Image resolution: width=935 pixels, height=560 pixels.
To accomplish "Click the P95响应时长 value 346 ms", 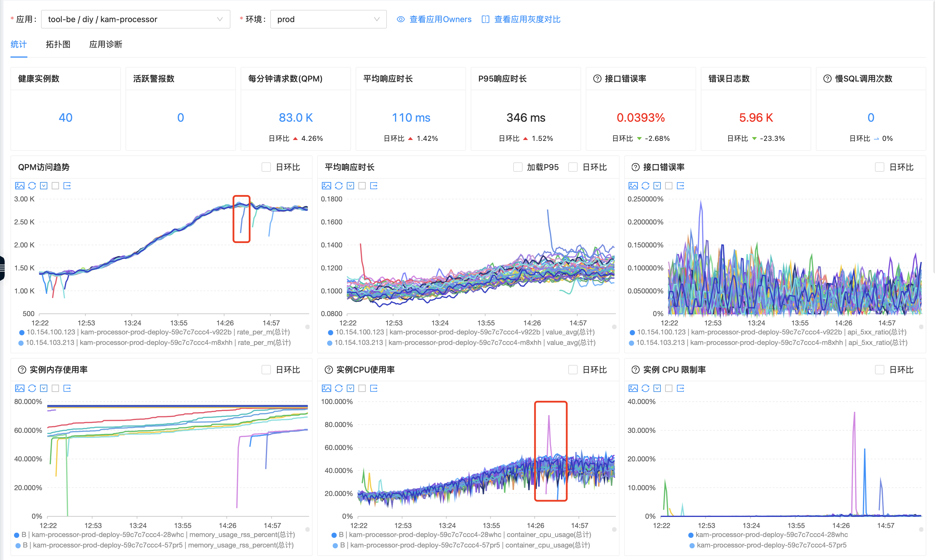I will coord(526,118).
